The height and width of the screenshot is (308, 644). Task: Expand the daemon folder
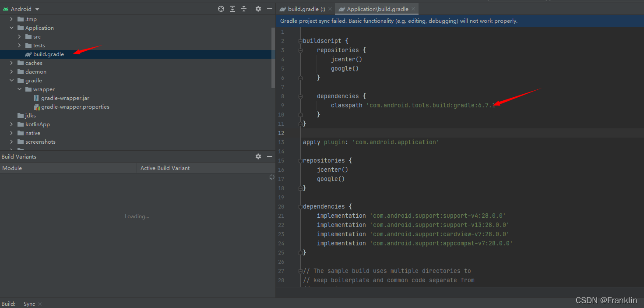point(12,71)
